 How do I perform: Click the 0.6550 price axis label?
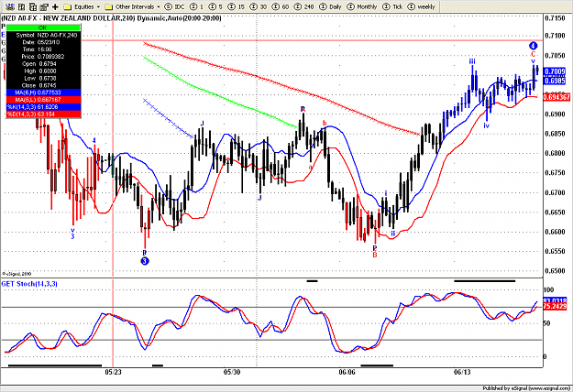point(555,252)
